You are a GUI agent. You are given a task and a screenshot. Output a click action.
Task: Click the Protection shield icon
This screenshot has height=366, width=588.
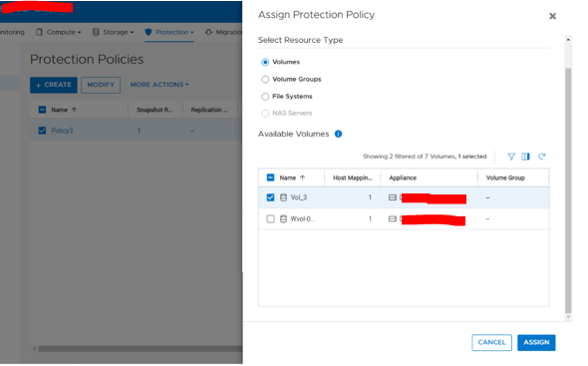(148, 32)
